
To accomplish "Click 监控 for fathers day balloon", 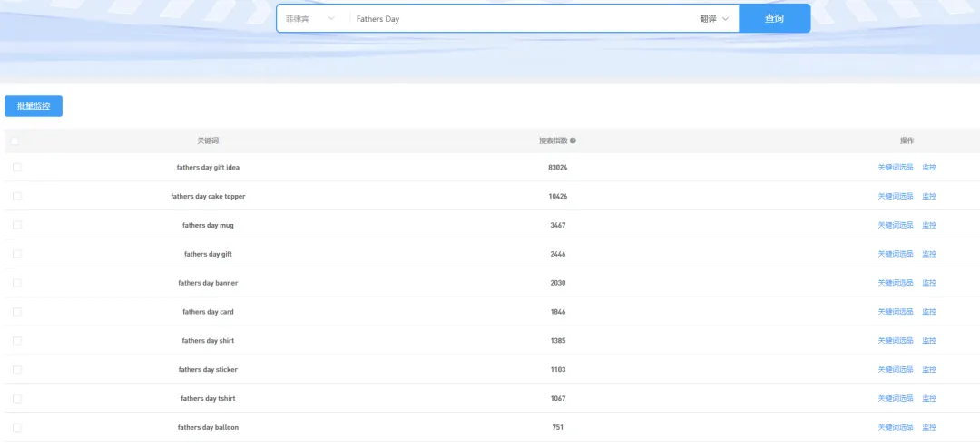I will coord(929,427).
